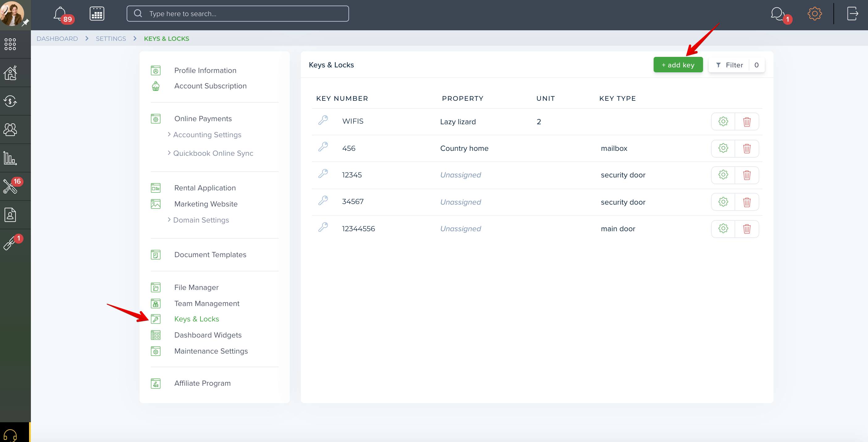Screen dimensions: 868x442
Task: Click the Country home property cell
Action: (x=464, y=148)
